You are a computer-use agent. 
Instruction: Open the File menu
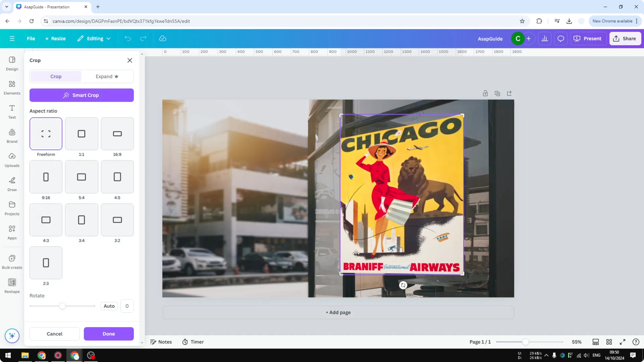[31, 38]
